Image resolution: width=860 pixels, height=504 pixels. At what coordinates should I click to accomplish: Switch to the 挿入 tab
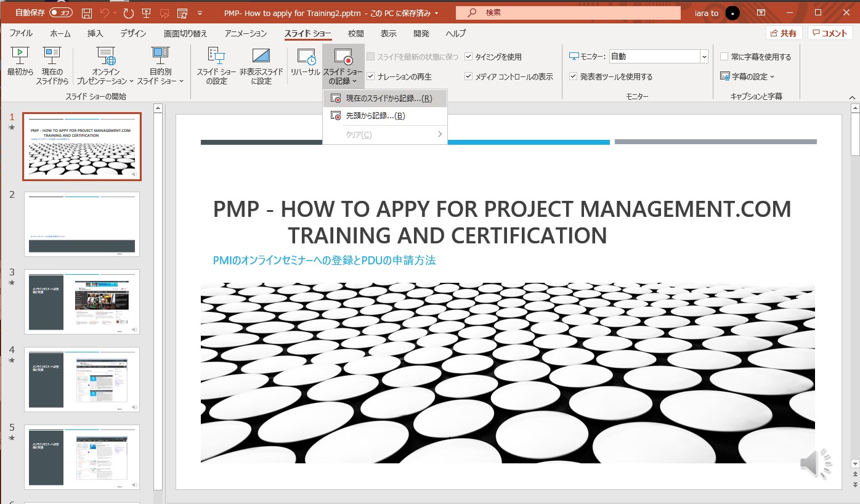click(x=95, y=33)
